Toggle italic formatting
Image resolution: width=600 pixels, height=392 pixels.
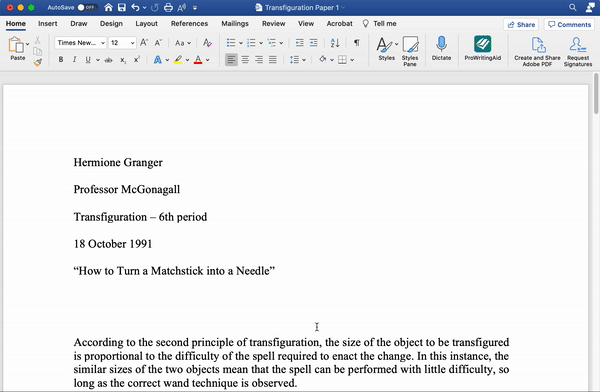[x=75, y=59]
